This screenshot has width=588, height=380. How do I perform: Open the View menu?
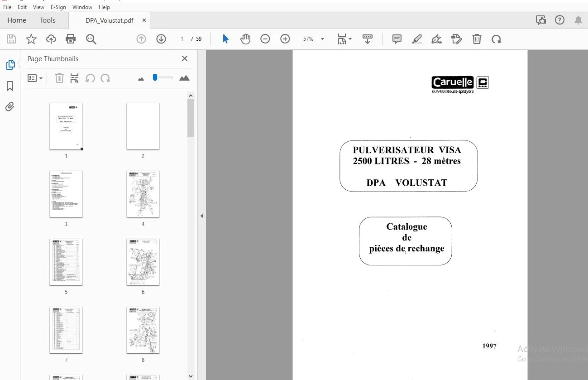[38, 7]
